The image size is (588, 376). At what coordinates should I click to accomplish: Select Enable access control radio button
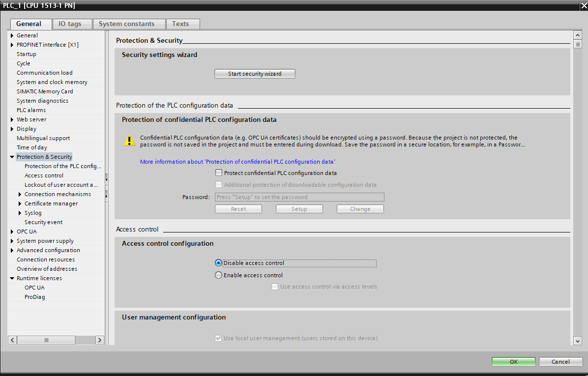(x=219, y=275)
